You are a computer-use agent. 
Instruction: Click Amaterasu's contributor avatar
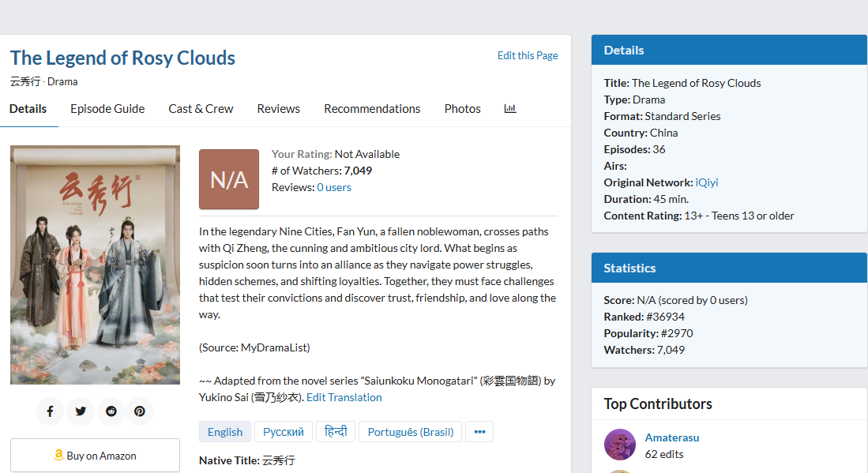[620, 445]
